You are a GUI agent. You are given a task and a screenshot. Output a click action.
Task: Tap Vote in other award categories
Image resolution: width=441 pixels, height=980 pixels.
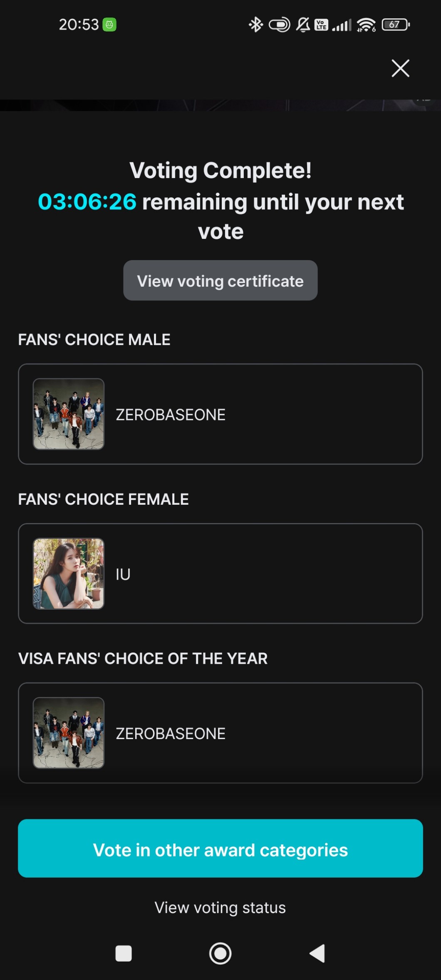click(x=220, y=849)
